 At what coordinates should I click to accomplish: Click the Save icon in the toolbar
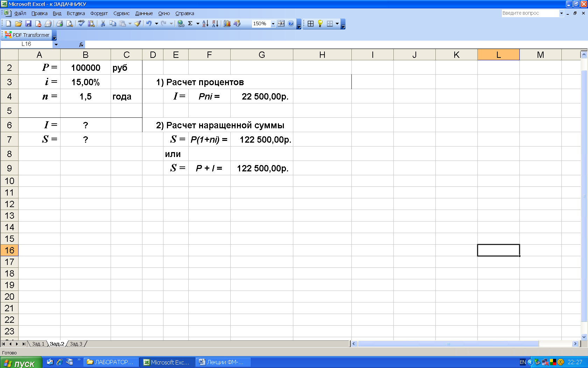pyautogui.click(x=28, y=23)
